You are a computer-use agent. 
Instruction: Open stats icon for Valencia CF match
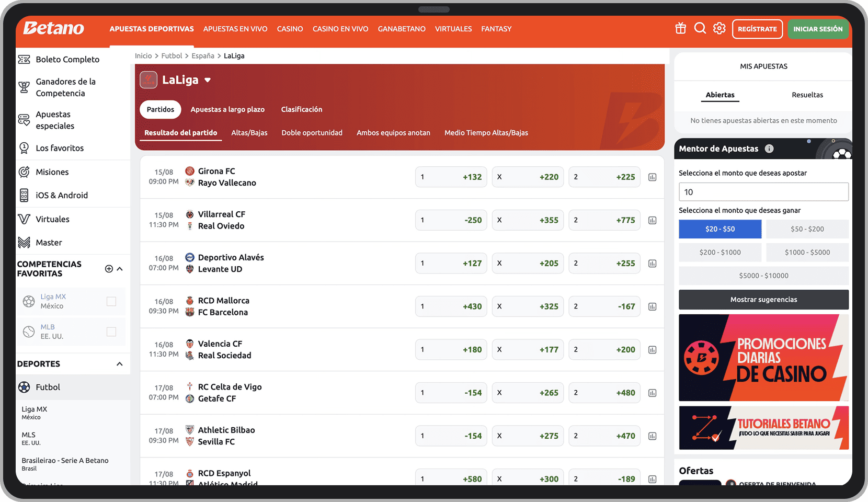652,350
